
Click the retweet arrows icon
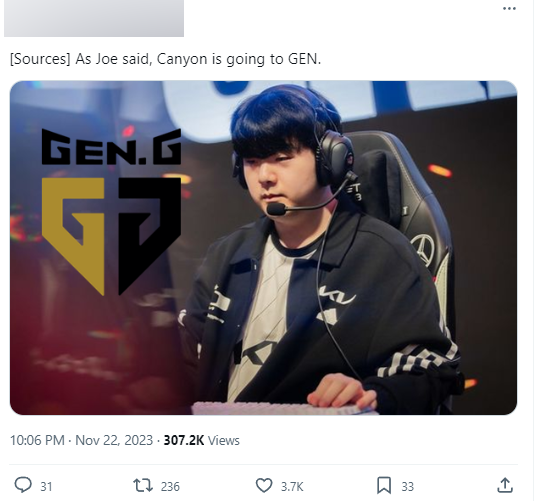click(143, 486)
